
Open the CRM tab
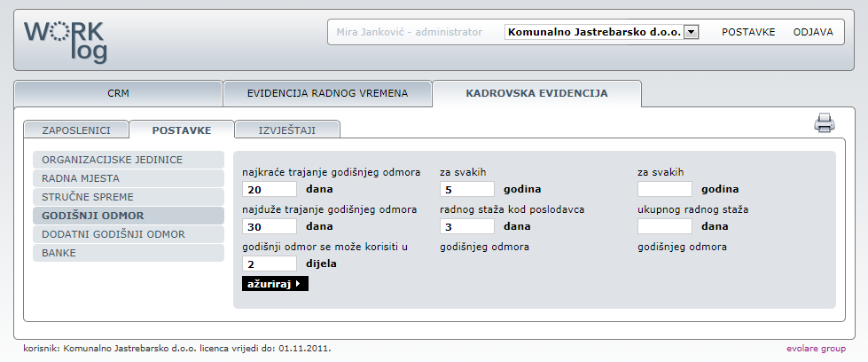[118, 92]
